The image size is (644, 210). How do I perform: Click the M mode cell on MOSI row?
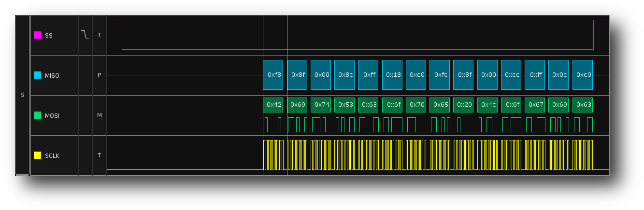click(99, 115)
